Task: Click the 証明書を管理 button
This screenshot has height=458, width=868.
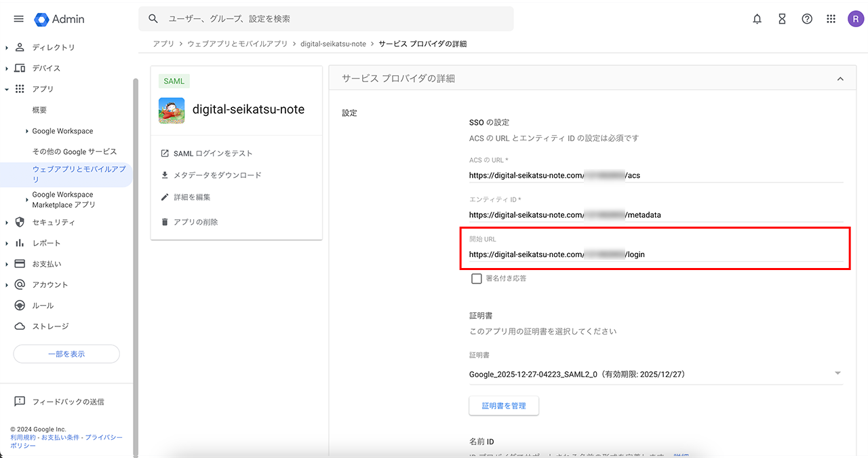Action: [x=504, y=406]
